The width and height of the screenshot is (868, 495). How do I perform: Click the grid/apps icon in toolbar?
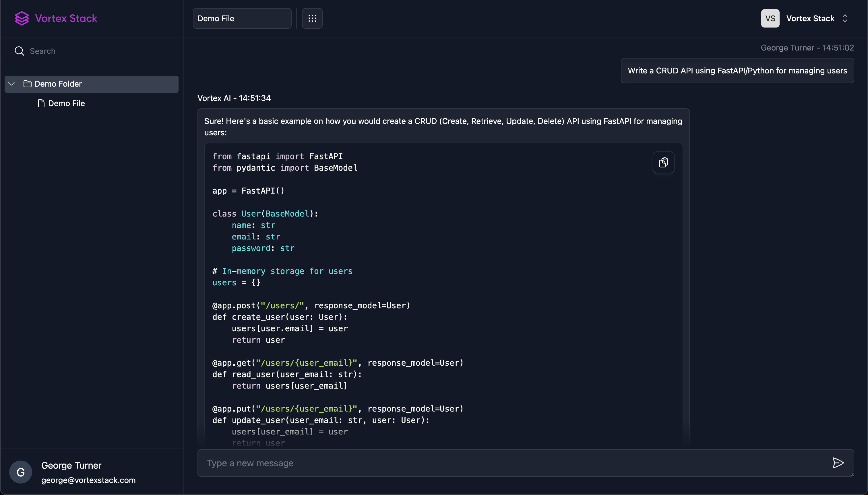point(312,18)
